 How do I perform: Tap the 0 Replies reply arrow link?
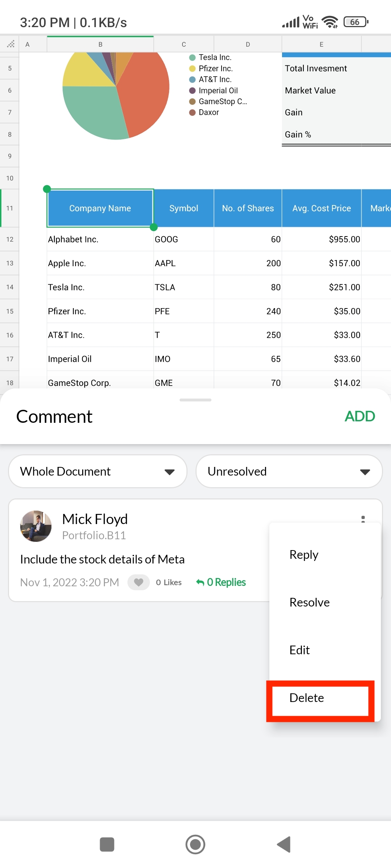pos(221,582)
